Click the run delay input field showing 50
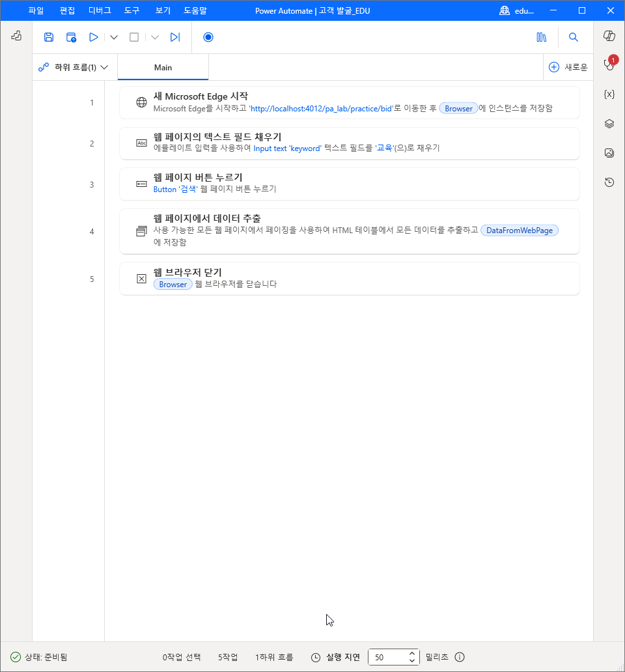Image resolution: width=625 pixels, height=672 pixels. [387, 657]
